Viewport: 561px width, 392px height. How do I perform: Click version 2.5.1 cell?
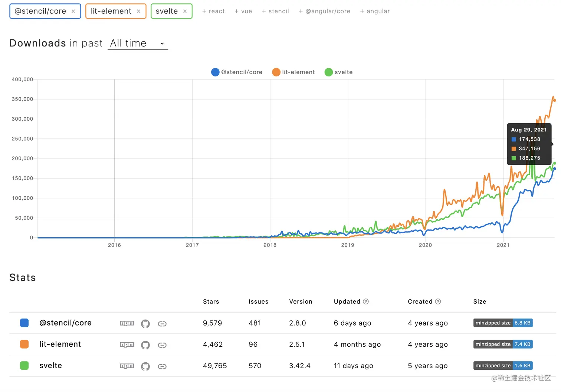click(297, 344)
